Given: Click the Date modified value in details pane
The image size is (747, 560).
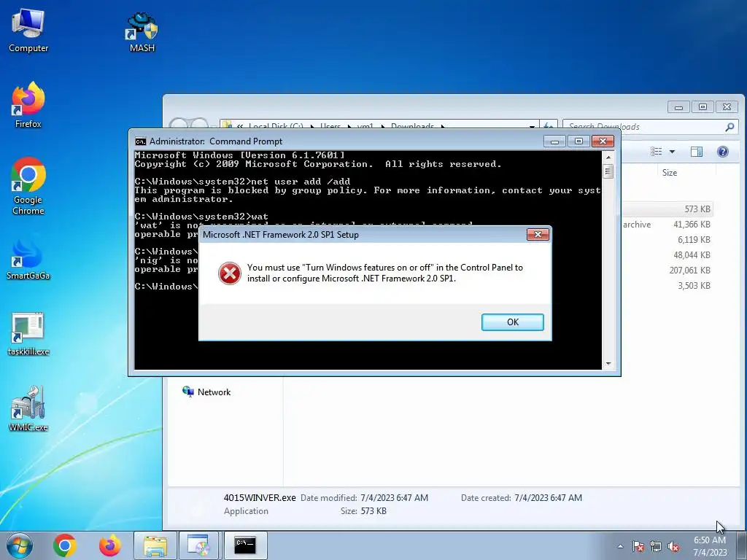Looking at the screenshot, I should 394,497.
